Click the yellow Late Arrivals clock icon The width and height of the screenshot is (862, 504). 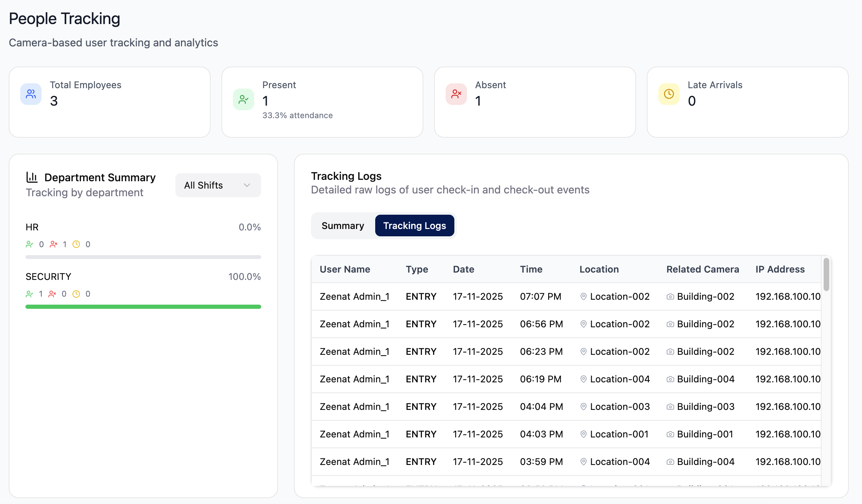click(x=669, y=94)
